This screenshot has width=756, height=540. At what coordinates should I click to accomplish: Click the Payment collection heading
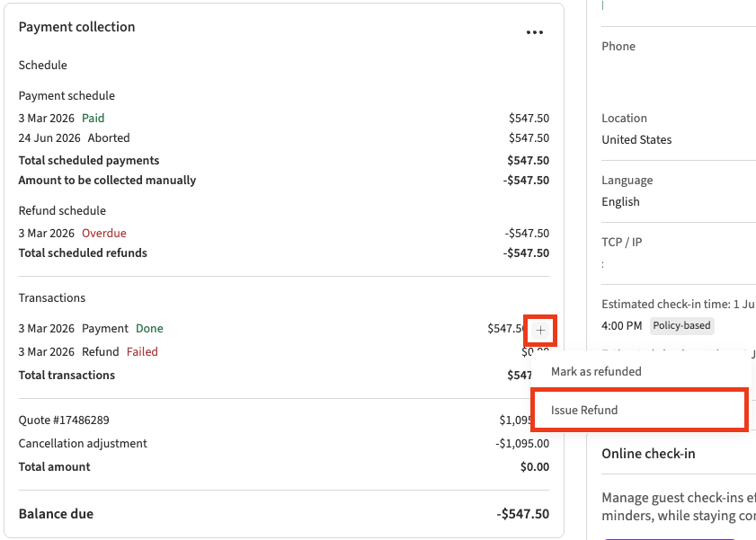77,27
